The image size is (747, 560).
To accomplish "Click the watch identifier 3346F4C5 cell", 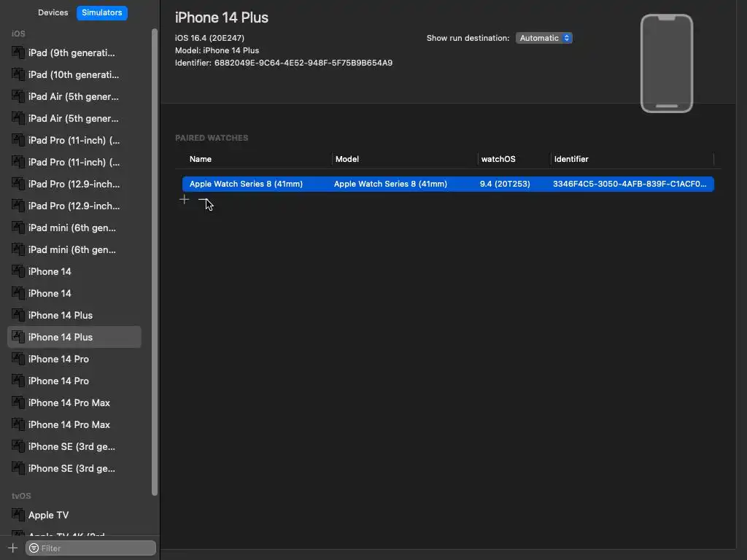I will (x=630, y=184).
